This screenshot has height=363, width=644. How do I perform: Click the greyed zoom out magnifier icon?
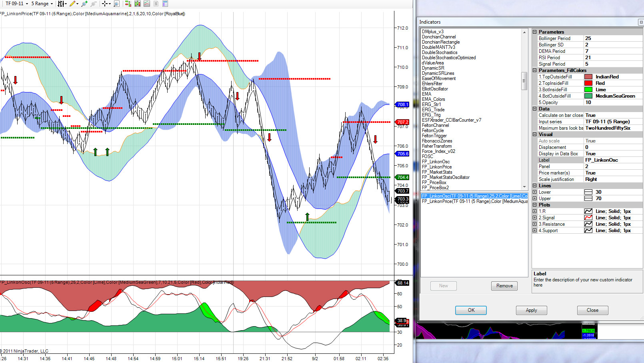pos(94,4)
